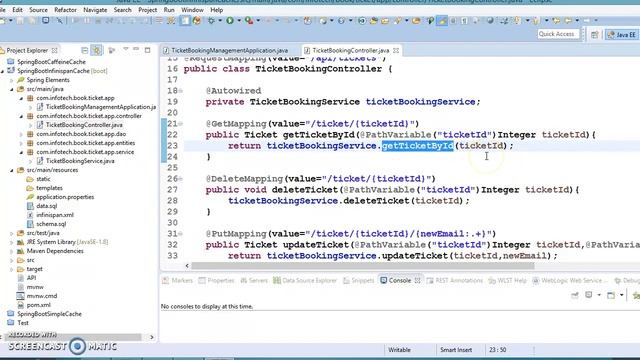
Task: Select the SpringBootCaffeineCache project
Action: (51, 62)
